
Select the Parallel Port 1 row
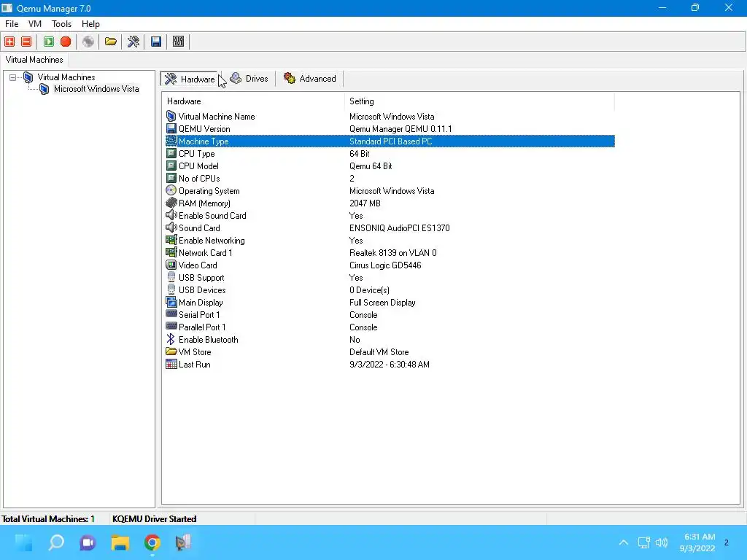pyautogui.click(x=390, y=327)
